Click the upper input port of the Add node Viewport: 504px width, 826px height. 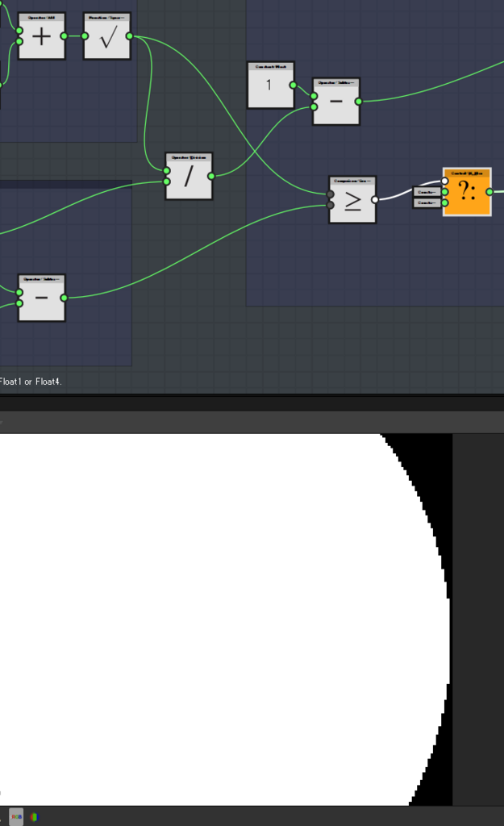[x=19, y=31]
